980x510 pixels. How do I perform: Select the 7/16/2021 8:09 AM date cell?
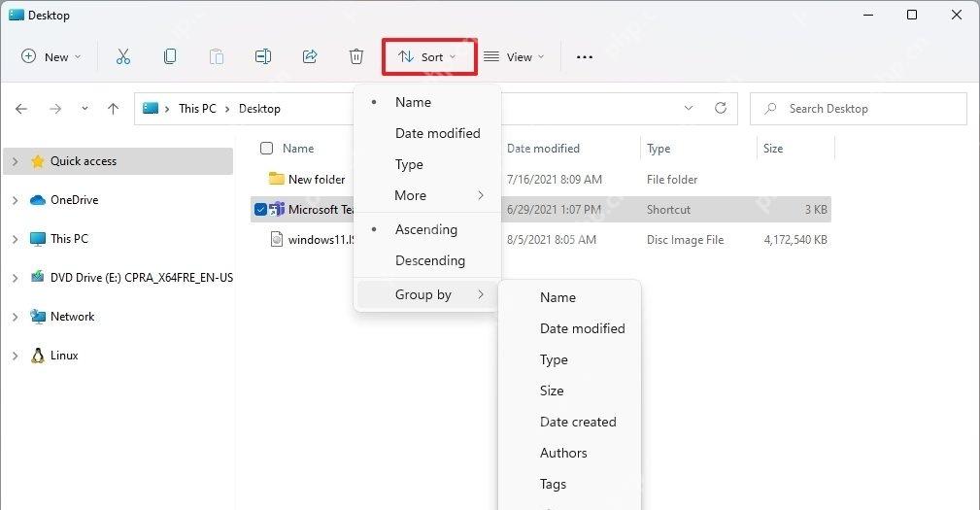pyautogui.click(x=555, y=180)
